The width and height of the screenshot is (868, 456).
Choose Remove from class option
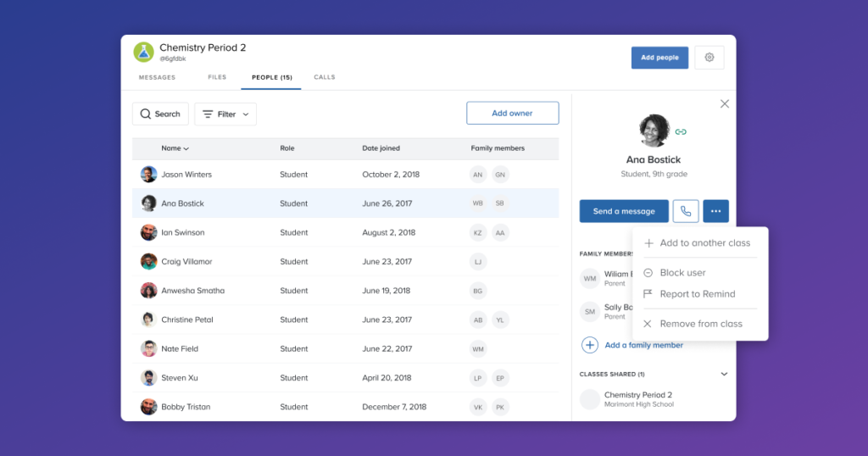[x=700, y=324]
